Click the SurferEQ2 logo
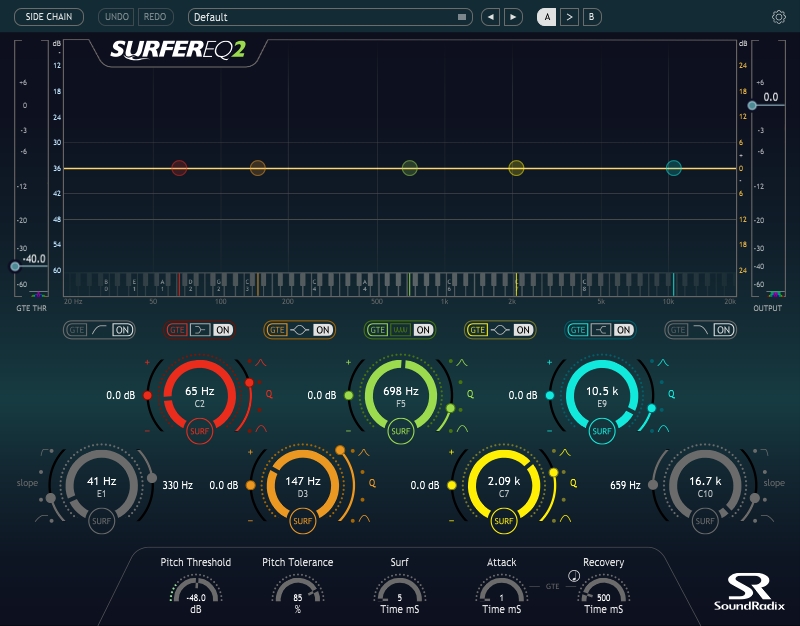 tap(178, 50)
